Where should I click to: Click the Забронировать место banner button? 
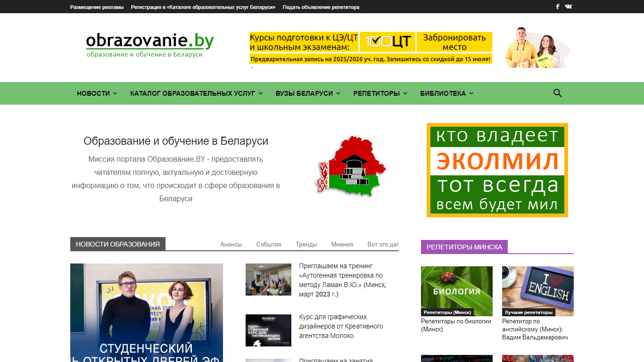click(x=454, y=42)
